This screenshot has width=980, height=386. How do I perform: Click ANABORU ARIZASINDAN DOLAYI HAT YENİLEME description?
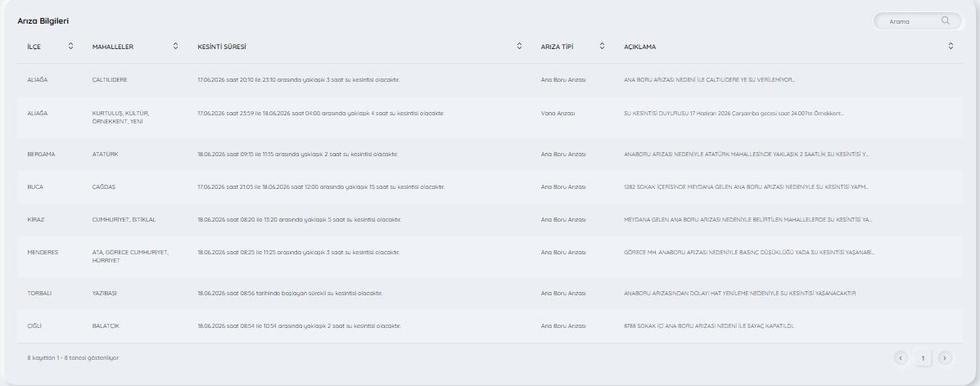(740, 293)
